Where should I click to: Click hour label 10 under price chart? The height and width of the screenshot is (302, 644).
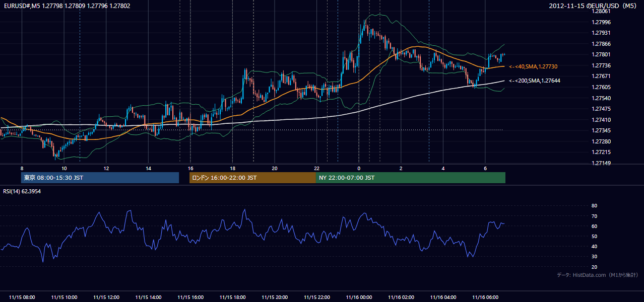64,168
